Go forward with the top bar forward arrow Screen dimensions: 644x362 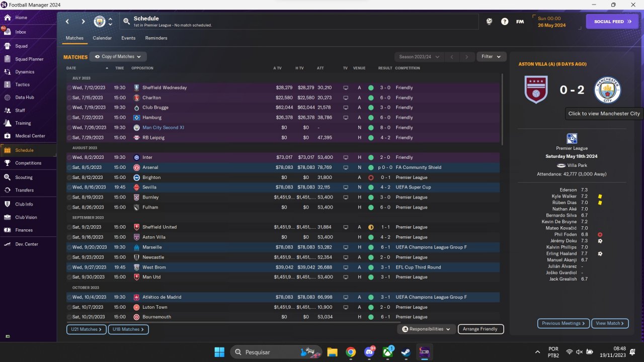coord(84,22)
